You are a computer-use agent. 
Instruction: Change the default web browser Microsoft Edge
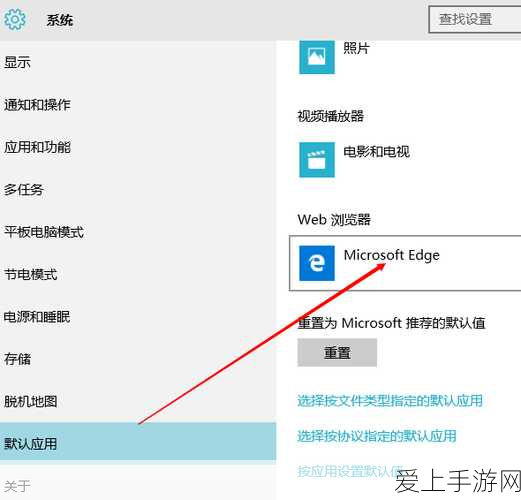click(405, 263)
